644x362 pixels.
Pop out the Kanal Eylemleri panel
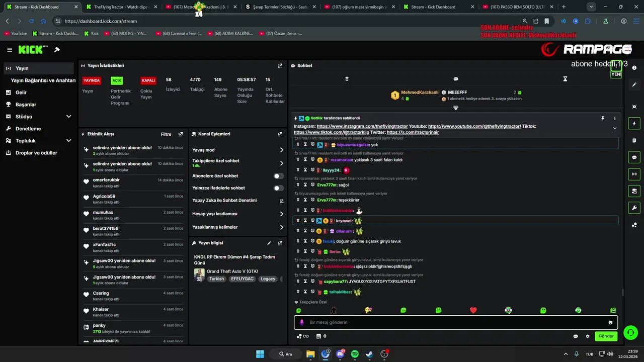point(280,134)
